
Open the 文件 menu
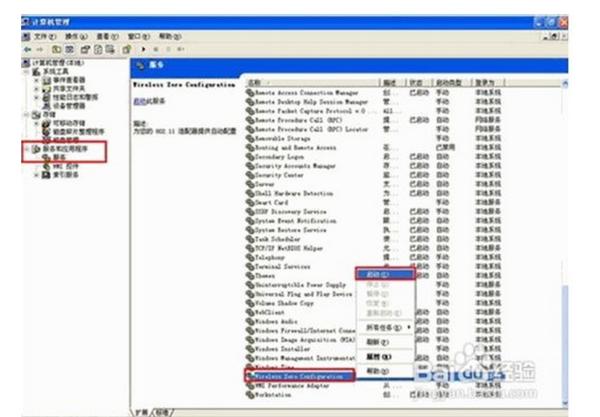[45, 37]
